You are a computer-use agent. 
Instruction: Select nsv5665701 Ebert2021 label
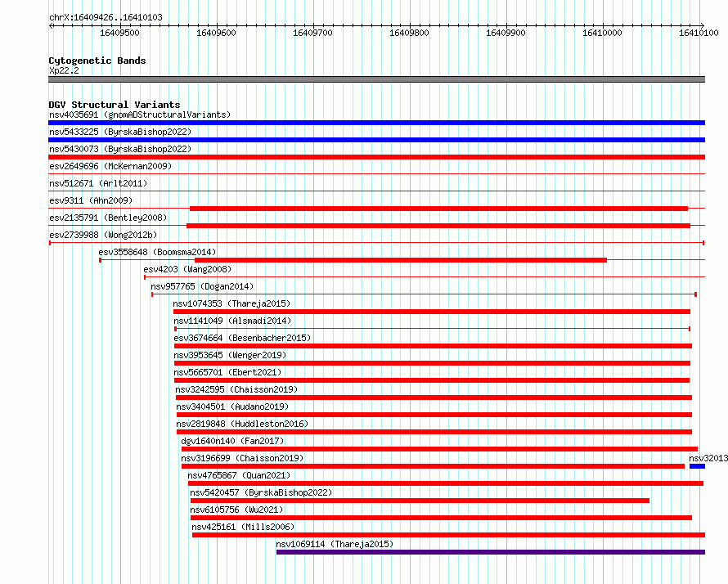coord(227,372)
